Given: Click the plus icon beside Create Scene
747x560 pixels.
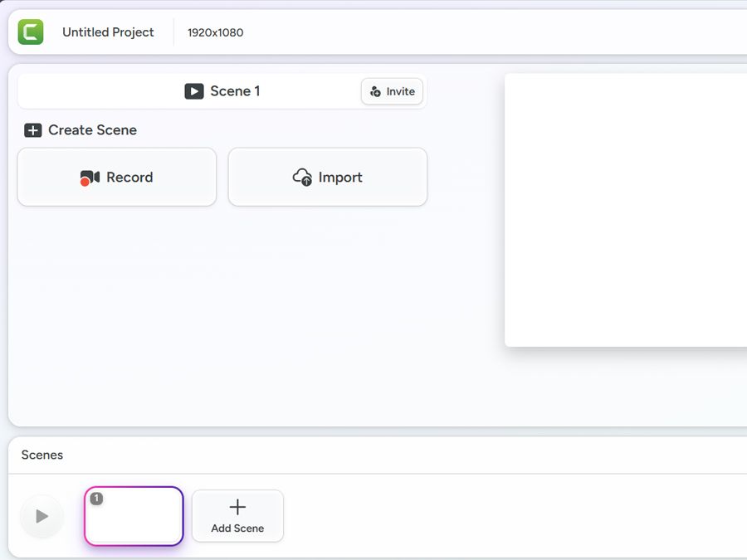Looking at the screenshot, I should point(32,130).
